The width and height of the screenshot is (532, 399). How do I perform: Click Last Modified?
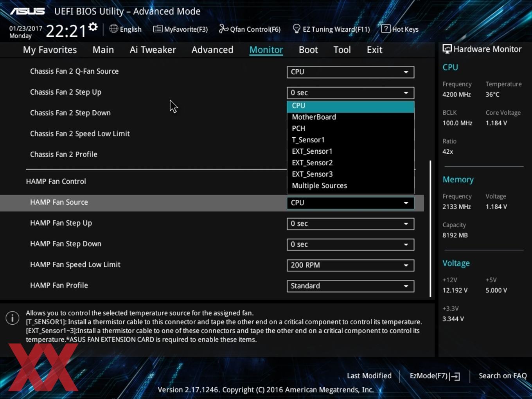click(x=369, y=376)
